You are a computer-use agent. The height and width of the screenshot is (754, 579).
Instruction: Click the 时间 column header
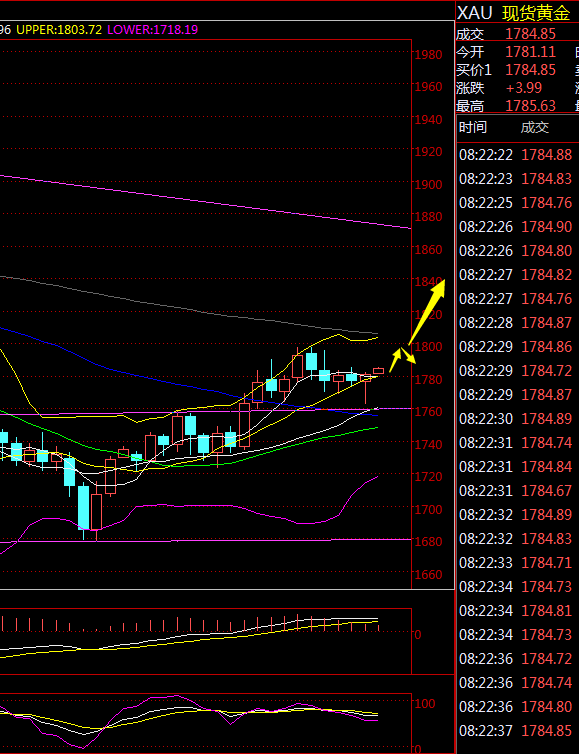point(473,127)
